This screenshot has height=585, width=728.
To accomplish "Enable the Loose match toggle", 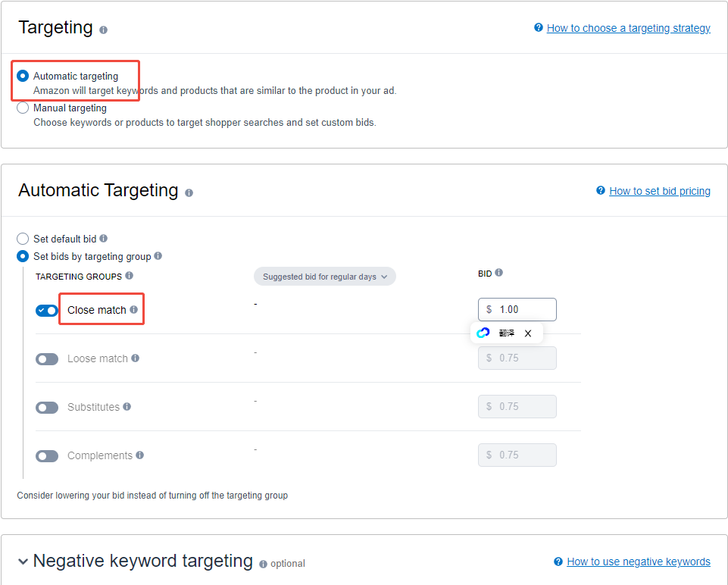I will (x=47, y=359).
